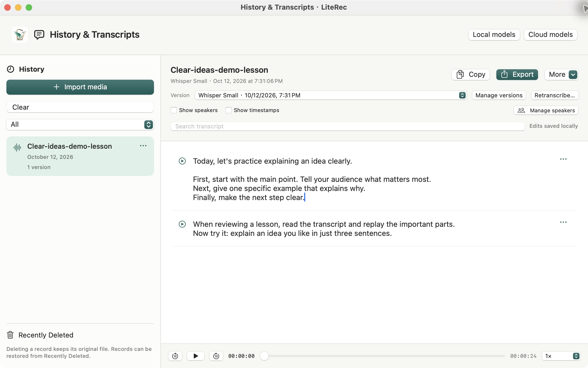Enable Show speakers checkbox
This screenshot has width=588, height=368.
(x=174, y=110)
